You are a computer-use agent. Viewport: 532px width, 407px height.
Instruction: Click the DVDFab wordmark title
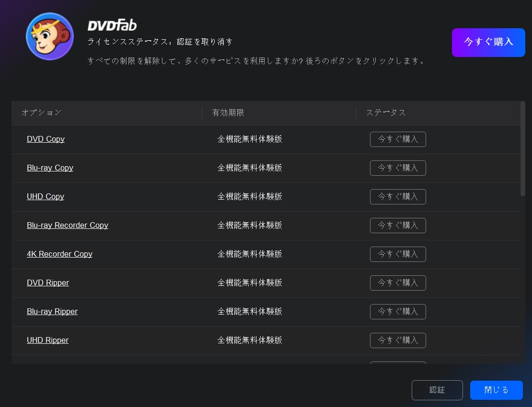click(112, 25)
